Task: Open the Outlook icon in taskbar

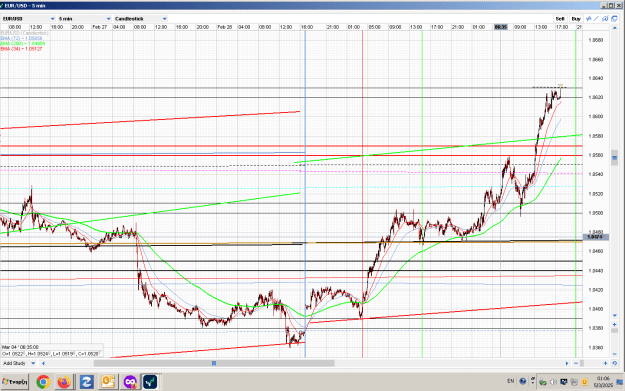Action: (x=108, y=382)
